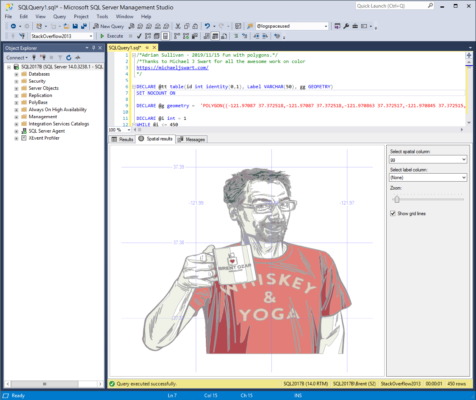Viewport: 476px width, 400px height.
Task: Open the Query menu
Action: [x=59, y=16]
